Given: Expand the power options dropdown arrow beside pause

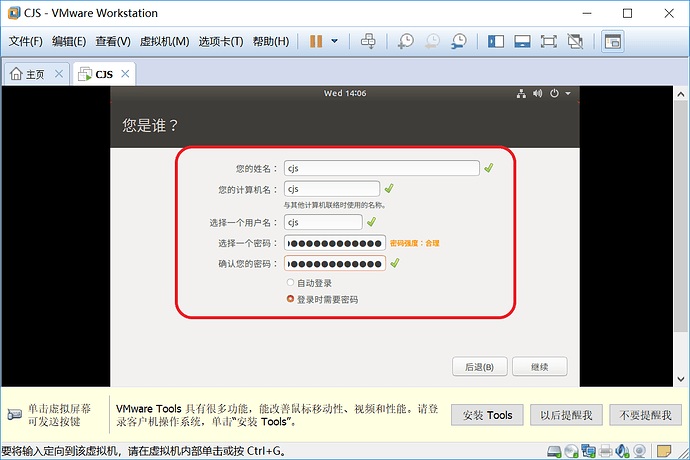Looking at the screenshot, I should [334, 41].
